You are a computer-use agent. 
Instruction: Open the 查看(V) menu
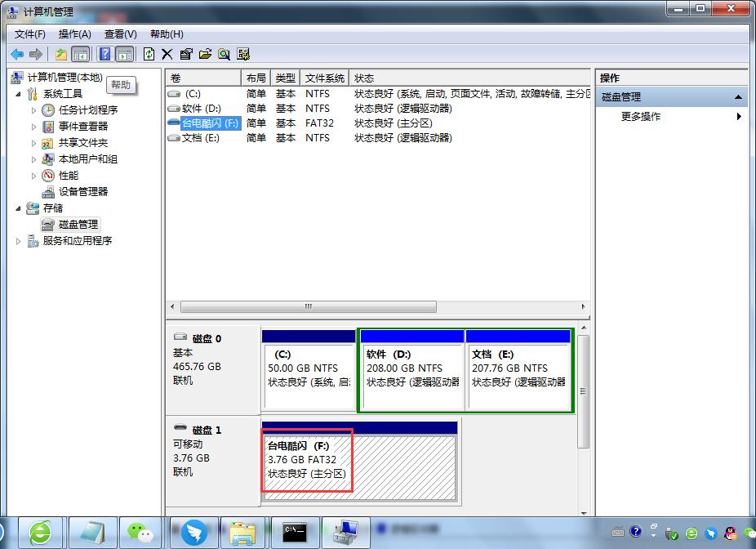point(118,34)
